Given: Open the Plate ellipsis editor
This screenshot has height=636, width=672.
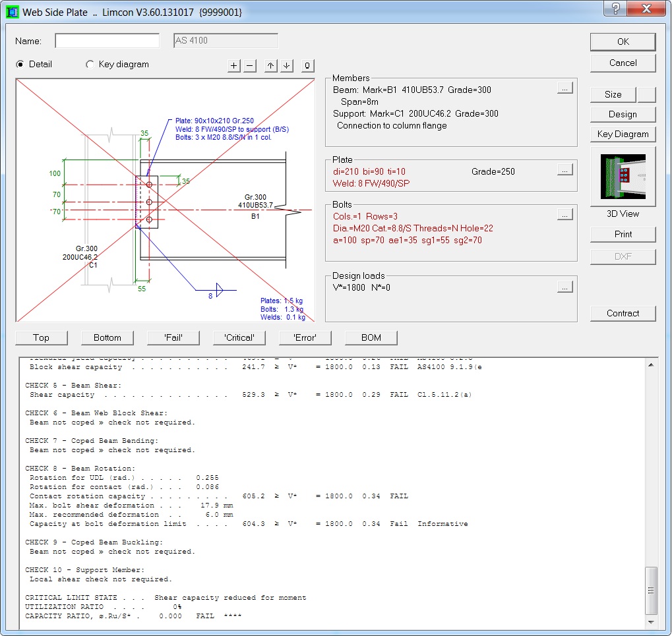Looking at the screenshot, I should [565, 170].
